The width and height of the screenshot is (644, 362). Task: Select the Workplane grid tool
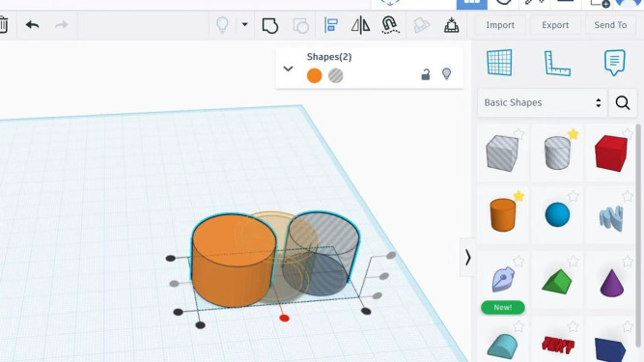[499, 63]
